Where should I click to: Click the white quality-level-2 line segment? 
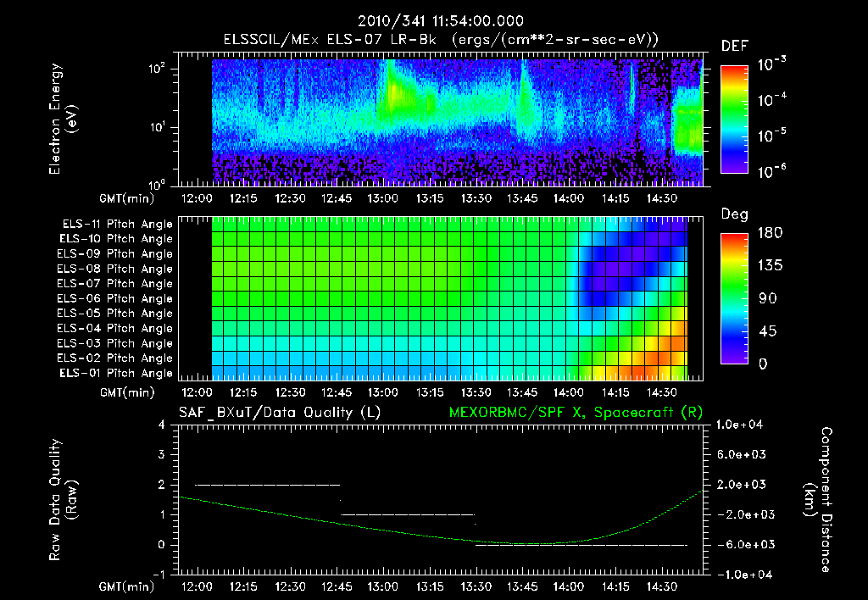[x=268, y=485]
